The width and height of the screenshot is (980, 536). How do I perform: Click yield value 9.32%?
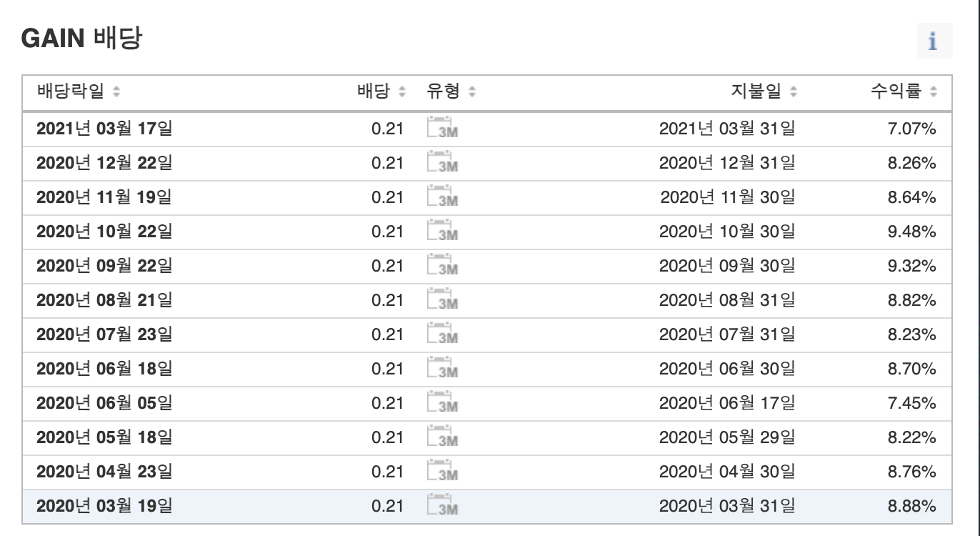912,266
